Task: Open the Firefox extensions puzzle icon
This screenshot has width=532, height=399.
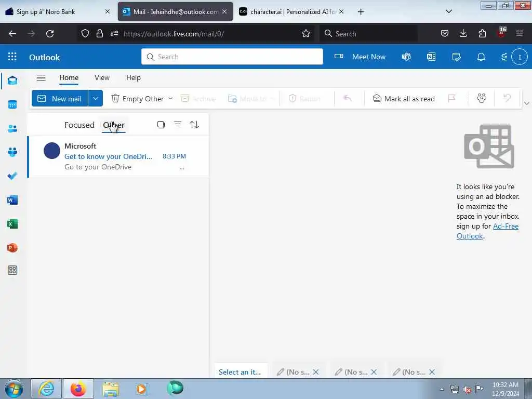Action: pyautogui.click(x=482, y=33)
